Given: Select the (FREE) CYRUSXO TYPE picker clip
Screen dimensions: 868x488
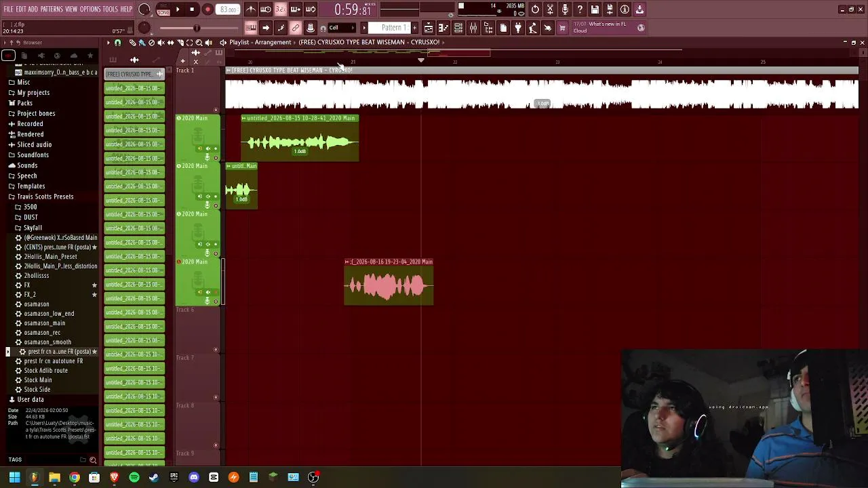Looking at the screenshot, I should pos(134,74).
